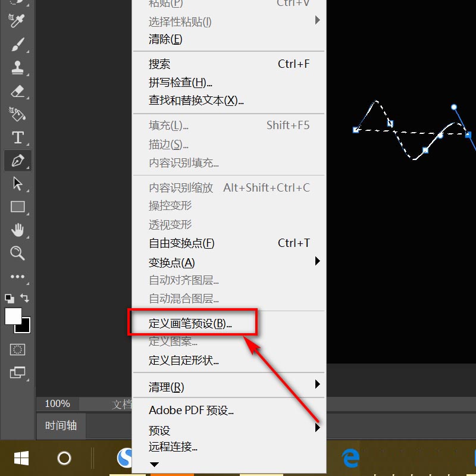Click the 时间轴 panel label
Screen dimensions: 476x476
60,426
